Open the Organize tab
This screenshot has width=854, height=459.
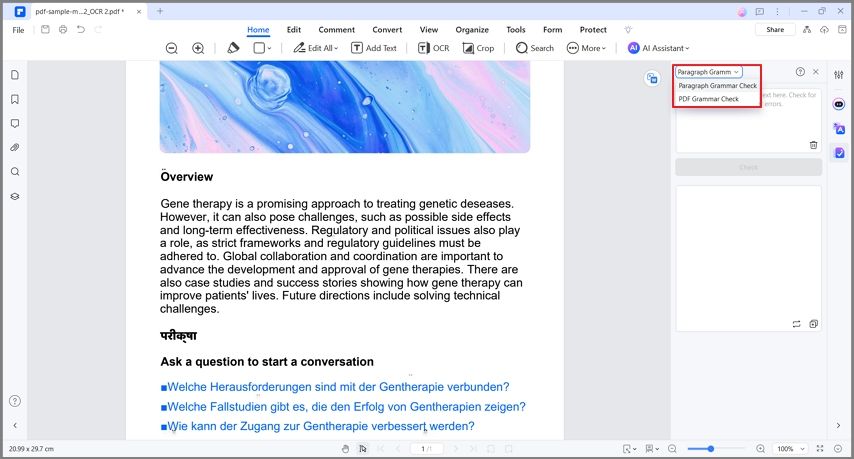[x=472, y=30]
